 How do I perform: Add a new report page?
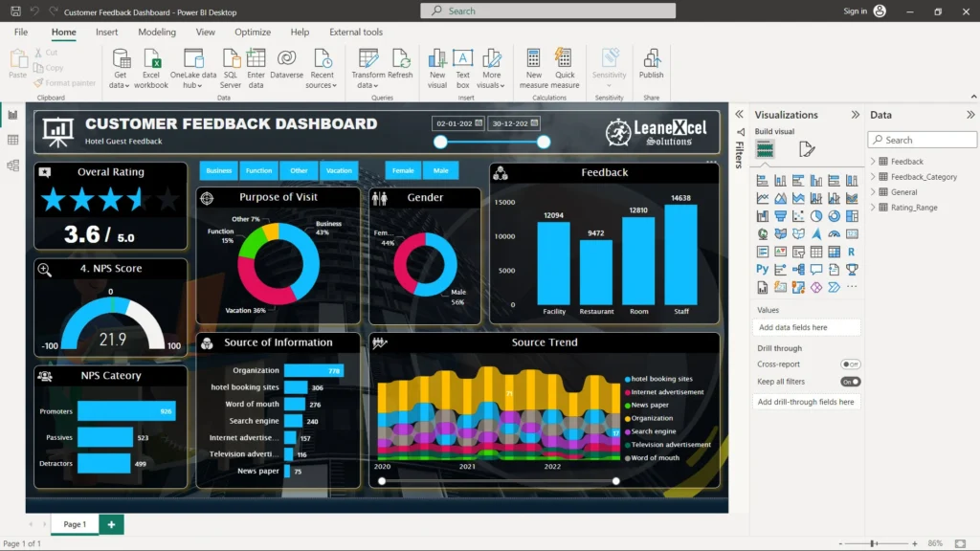(111, 524)
